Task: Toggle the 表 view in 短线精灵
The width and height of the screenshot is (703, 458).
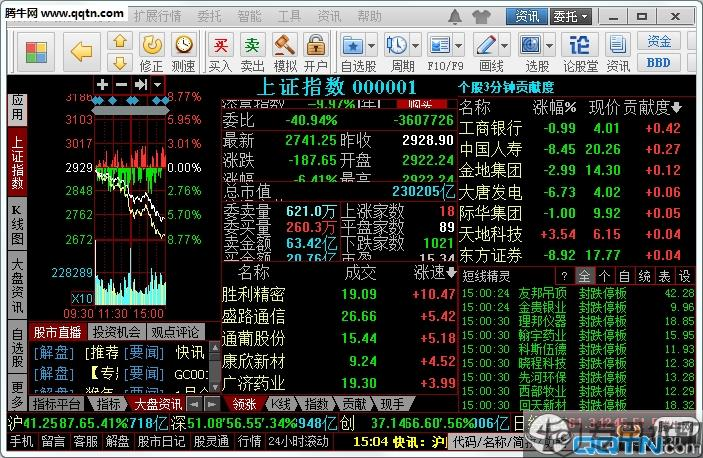Action: point(664,276)
